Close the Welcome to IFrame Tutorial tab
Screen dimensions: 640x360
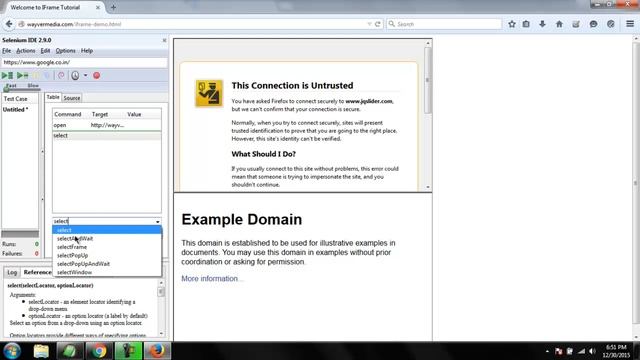pyautogui.click(x=98, y=7)
